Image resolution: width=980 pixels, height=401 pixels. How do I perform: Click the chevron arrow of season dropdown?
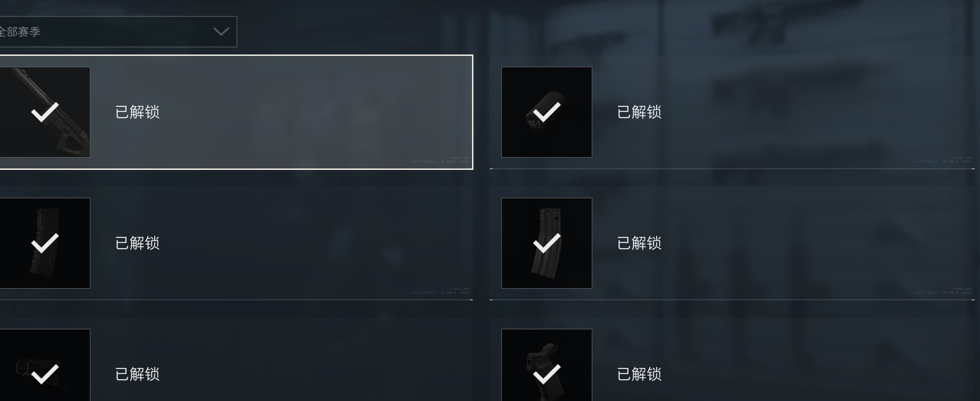pos(221,32)
